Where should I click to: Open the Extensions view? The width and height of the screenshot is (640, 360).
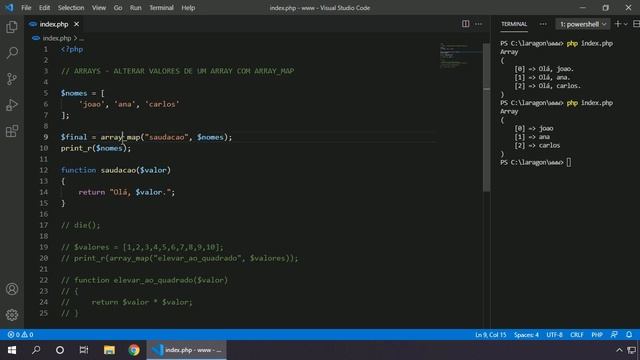coord(12,131)
